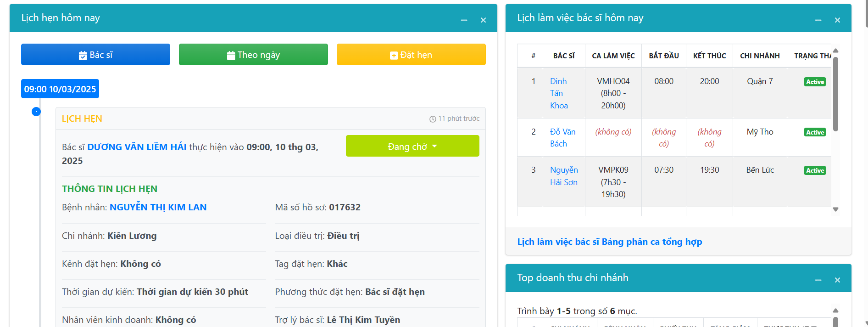Collapse the Lịch làm việc bác sĩ panel

[x=818, y=20]
